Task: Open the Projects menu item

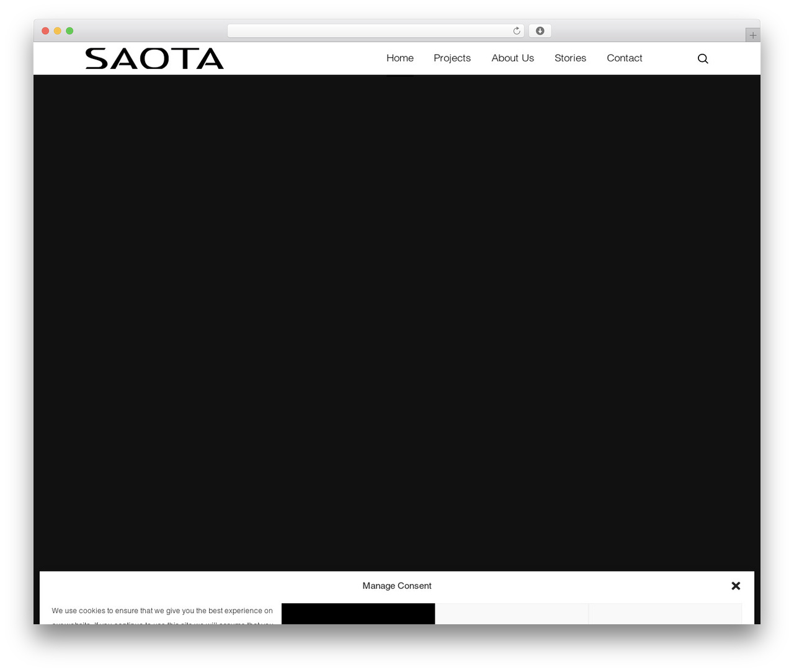Action: pos(452,58)
